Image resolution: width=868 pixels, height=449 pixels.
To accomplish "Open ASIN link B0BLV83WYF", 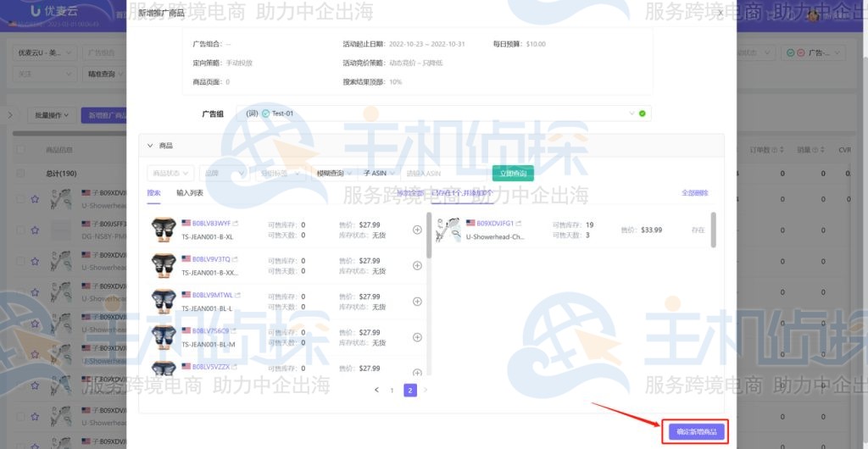I will tap(211, 224).
